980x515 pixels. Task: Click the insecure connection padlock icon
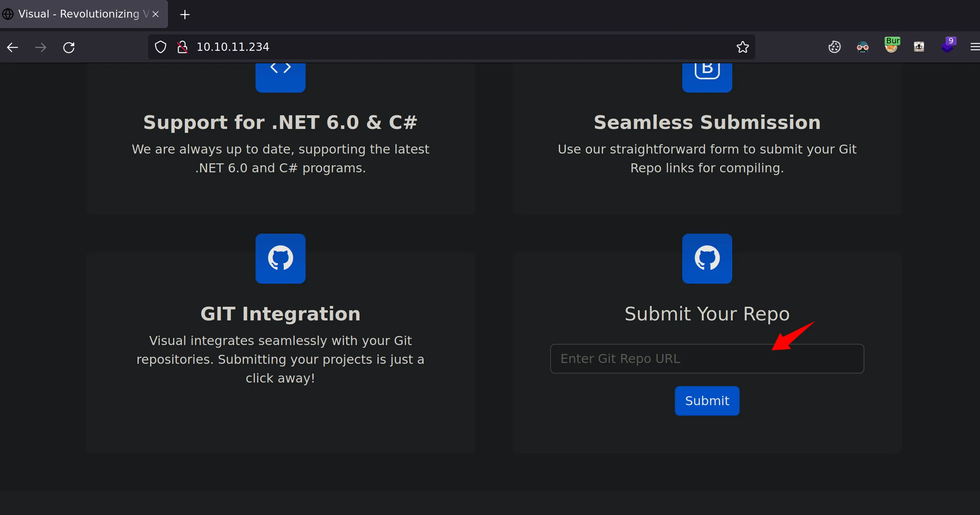tap(182, 47)
